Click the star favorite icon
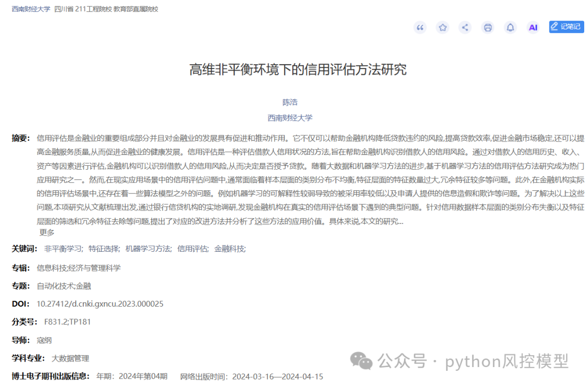 coord(443,27)
